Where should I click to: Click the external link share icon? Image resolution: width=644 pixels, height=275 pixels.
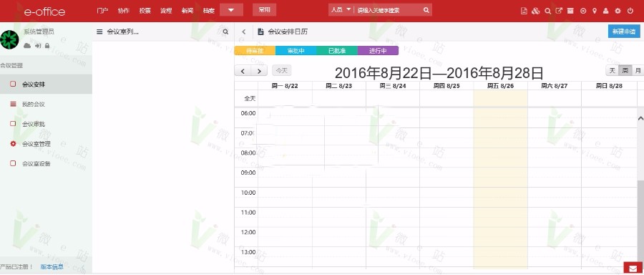(x=559, y=11)
